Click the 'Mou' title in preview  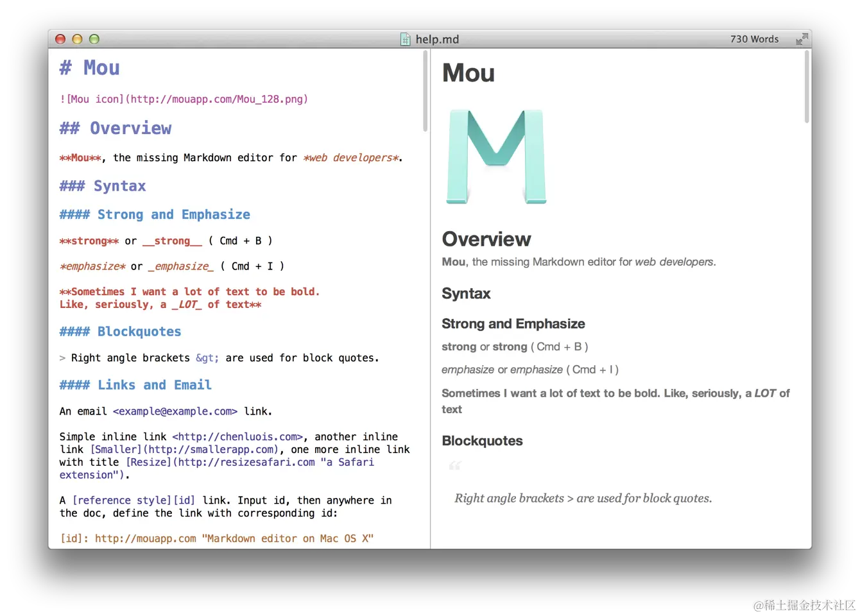point(469,73)
